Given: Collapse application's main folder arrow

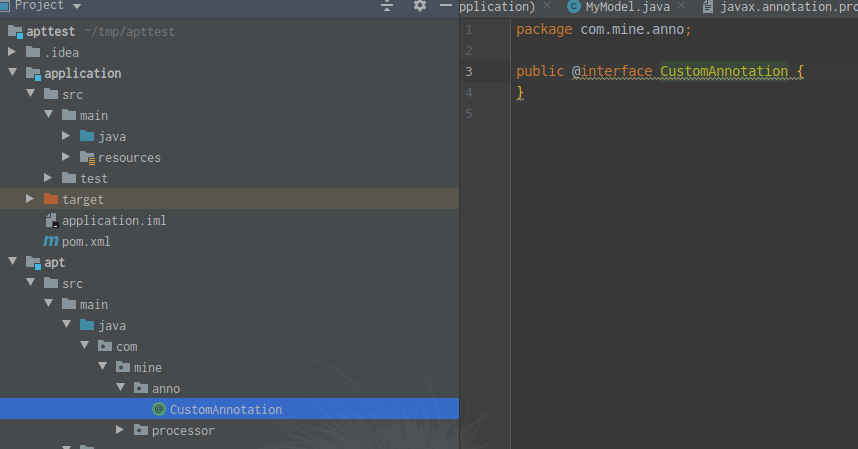Looking at the screenshot, I should point(49,114).
